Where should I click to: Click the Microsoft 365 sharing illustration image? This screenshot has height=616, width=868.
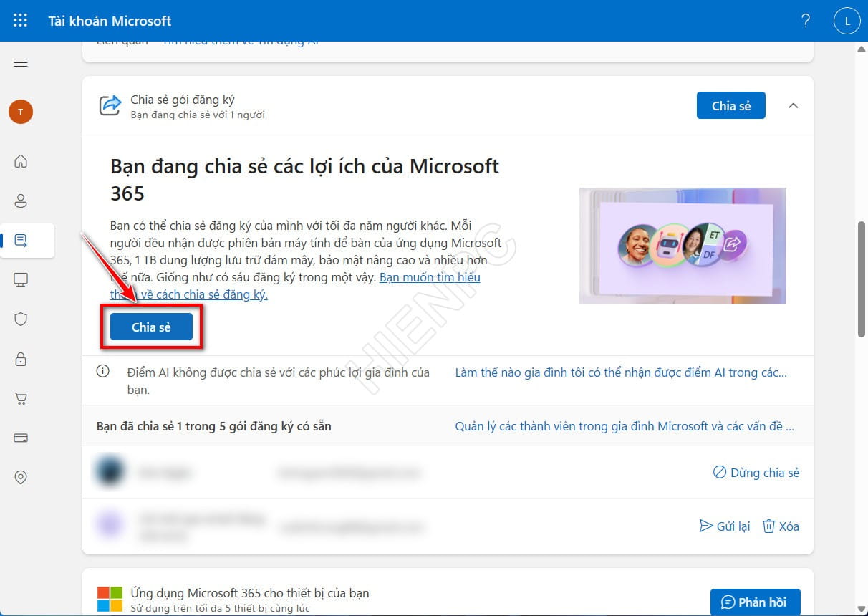683,245
